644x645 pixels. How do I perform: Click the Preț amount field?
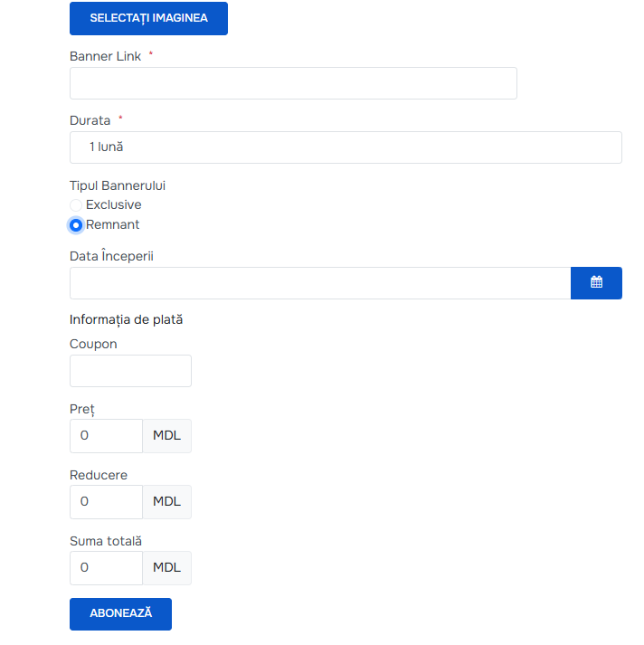click(x=106, y=436)
